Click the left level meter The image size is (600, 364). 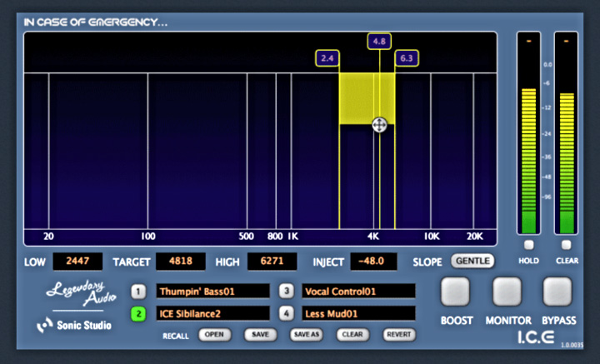(529, 133)
